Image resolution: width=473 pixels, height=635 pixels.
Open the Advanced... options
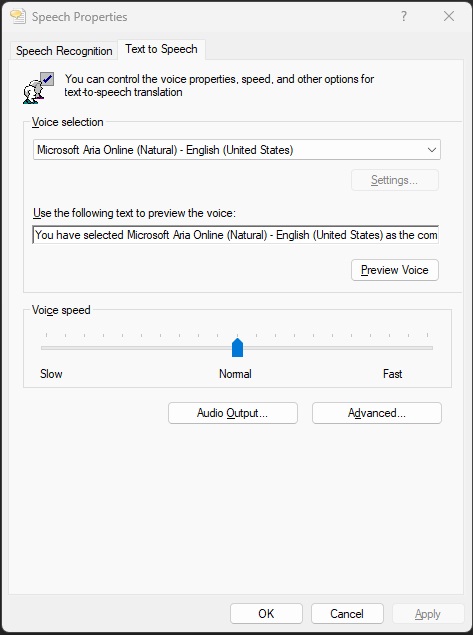[x=377, y=413]
